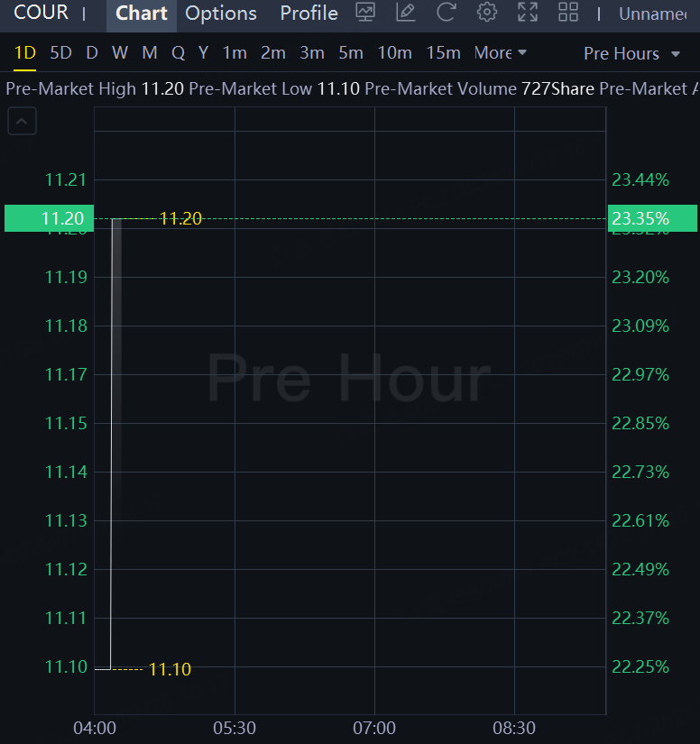Expand the More timeframes dropdown
The image size is (700, 744).
501,52
